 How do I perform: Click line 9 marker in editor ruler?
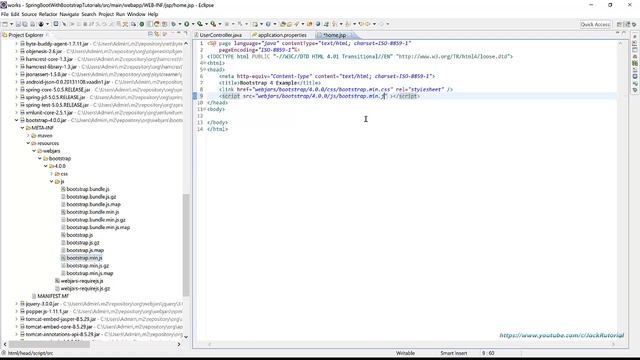195,96
